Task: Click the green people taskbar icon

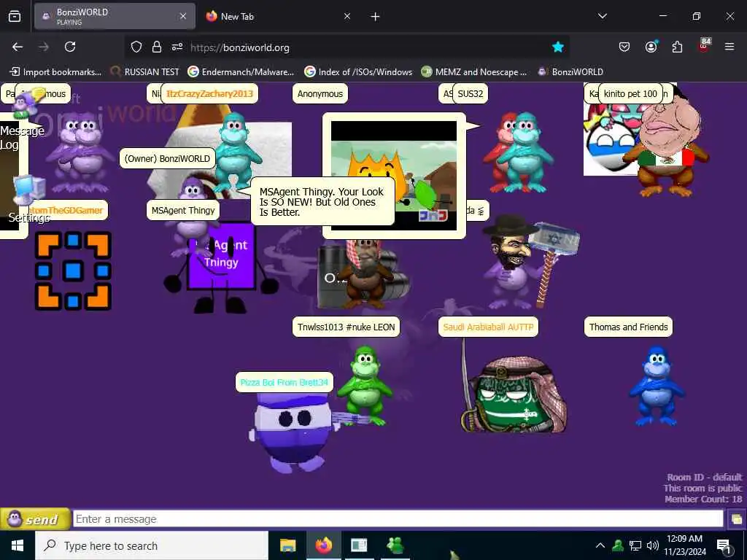Action: [395, 545]
